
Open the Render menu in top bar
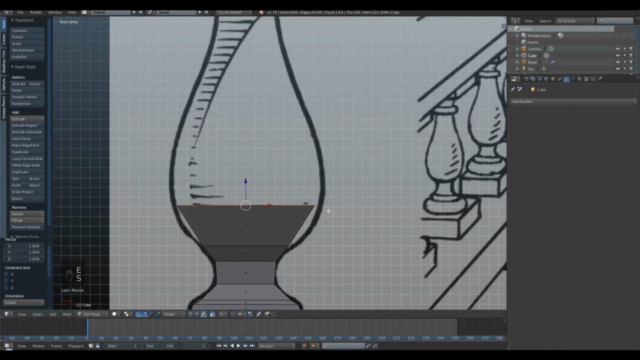click(x=36, y=12)
